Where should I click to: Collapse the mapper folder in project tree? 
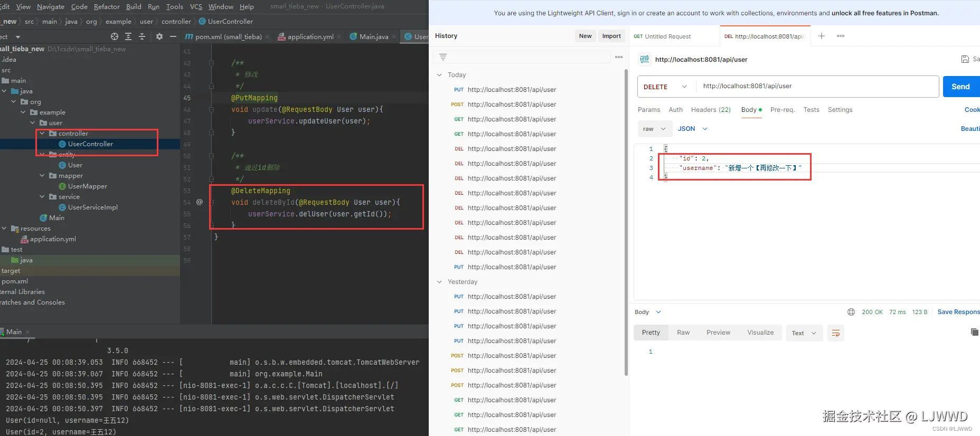pyautogui.click(x=42, y=176)
